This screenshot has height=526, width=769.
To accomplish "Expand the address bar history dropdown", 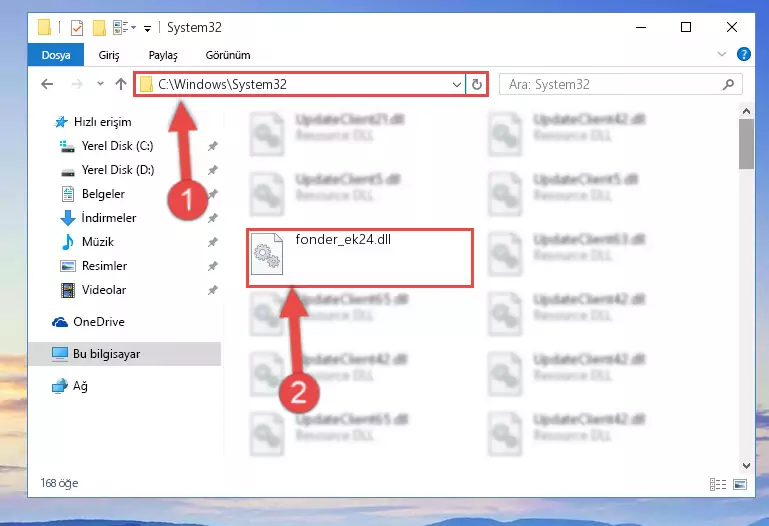I will click(457, 85).
